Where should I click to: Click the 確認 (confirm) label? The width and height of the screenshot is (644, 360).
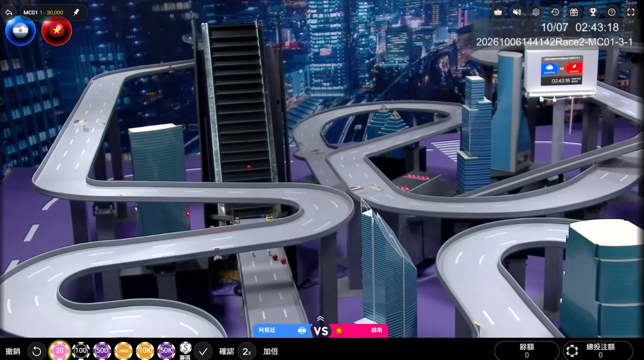pos(227,351)
